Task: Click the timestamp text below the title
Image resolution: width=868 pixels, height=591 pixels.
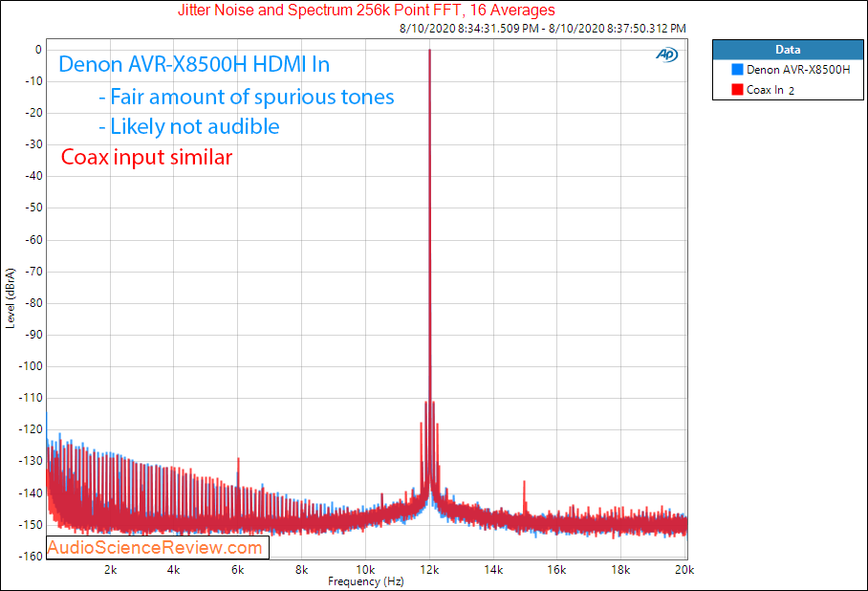Action: (543, 29)
